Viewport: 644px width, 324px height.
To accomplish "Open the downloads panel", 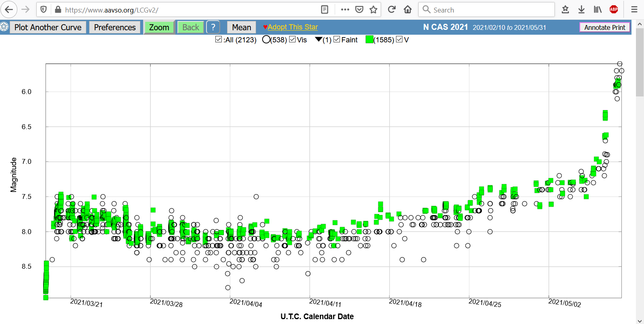I will click(581, 10).
